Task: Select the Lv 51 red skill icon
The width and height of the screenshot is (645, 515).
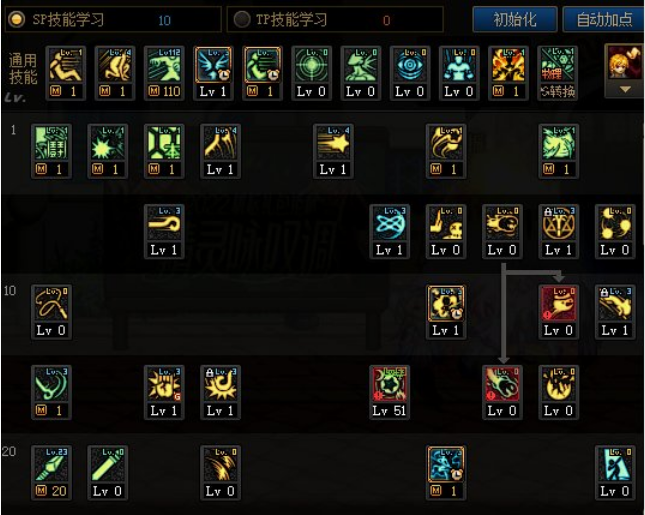Action: [389, 392]
